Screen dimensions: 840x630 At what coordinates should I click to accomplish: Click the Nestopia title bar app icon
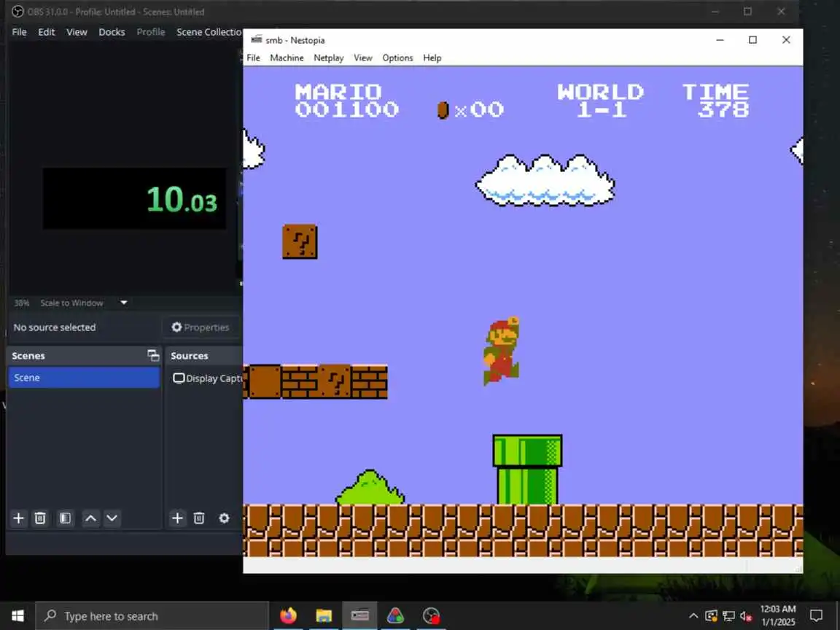pos(257,39)
